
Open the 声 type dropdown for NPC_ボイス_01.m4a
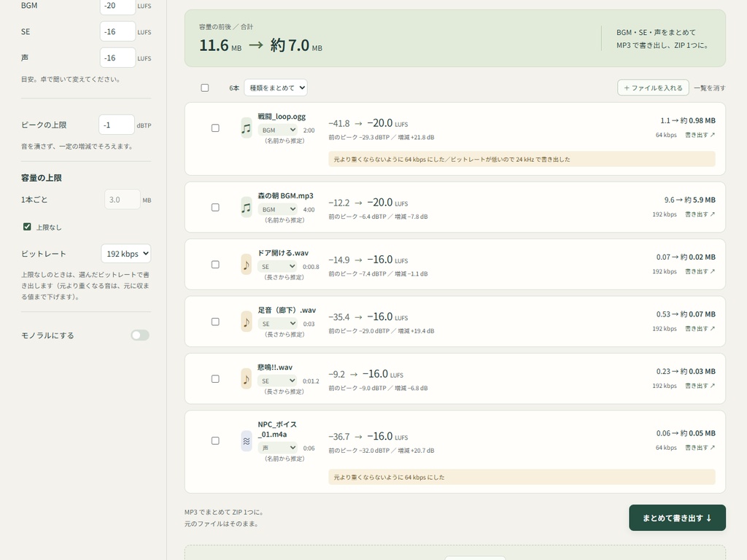pos(278,448)
